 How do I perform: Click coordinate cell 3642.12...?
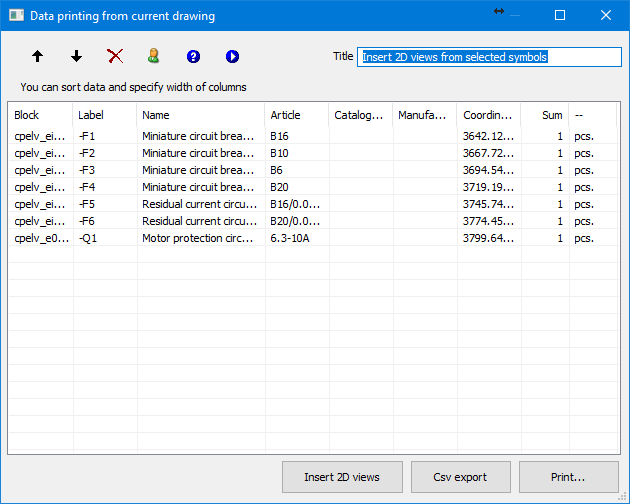(x=489, y=136)
